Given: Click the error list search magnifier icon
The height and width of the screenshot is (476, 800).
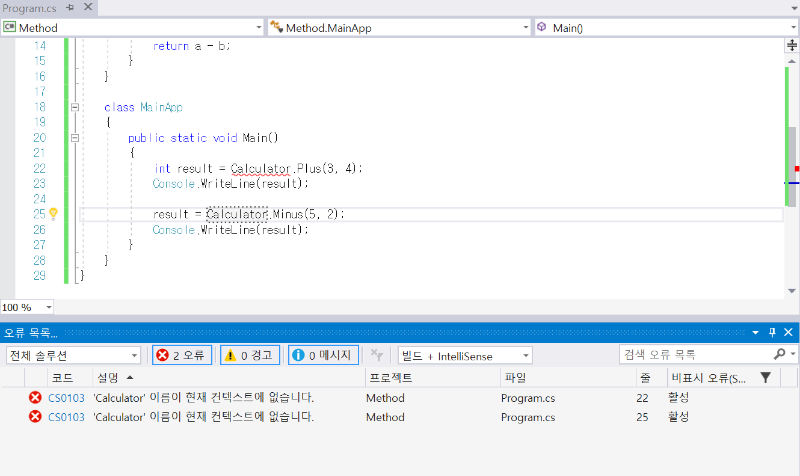Looking at the screenshot, I should tap(780, 354).
